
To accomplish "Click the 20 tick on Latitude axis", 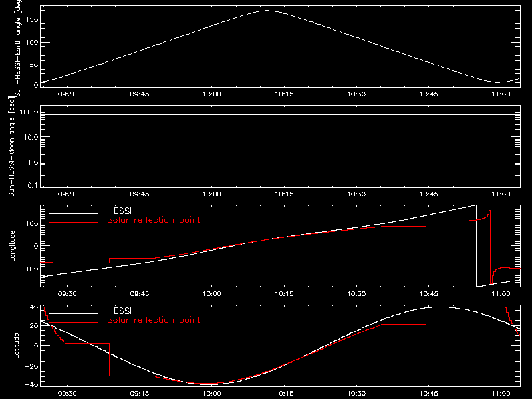I will pos(34,325).
